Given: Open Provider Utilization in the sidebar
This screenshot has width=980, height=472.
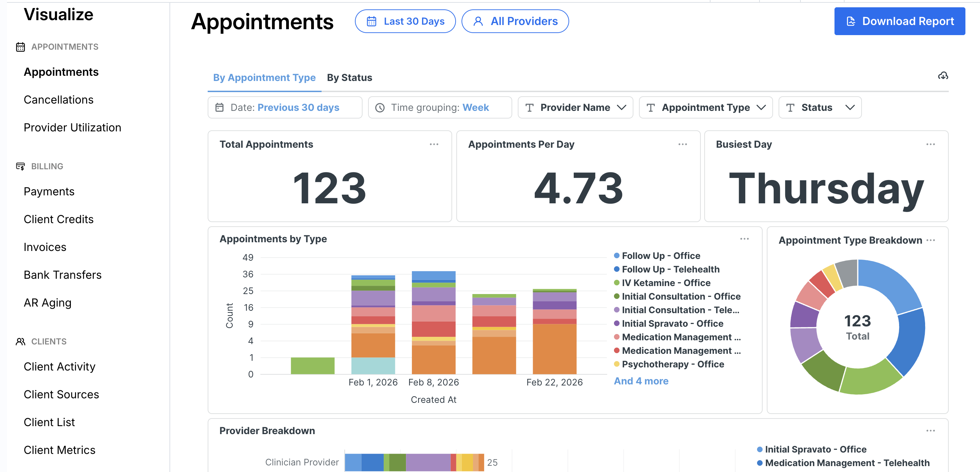Looking at the screenshot, I should tap(72, 128).
